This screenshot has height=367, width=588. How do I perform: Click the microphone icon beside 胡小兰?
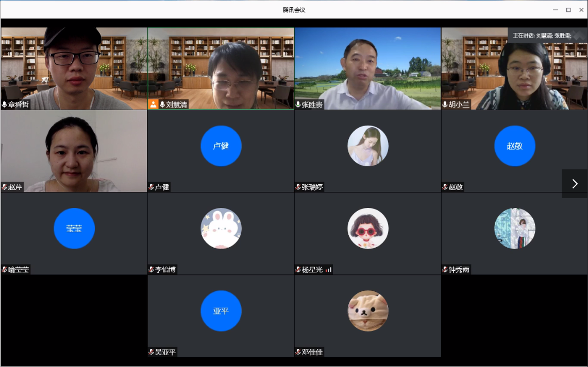[x=445, y=104]
